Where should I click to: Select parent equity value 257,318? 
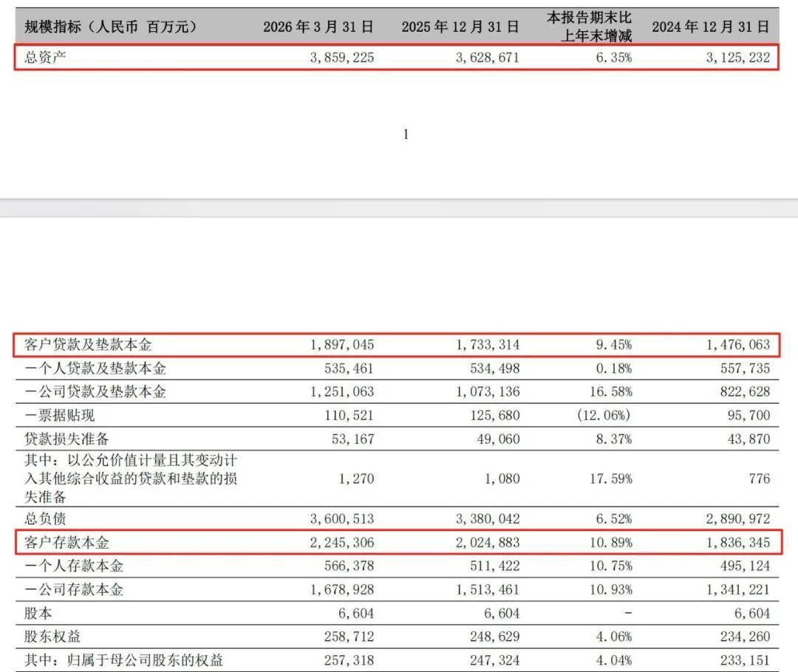point(349,660)
